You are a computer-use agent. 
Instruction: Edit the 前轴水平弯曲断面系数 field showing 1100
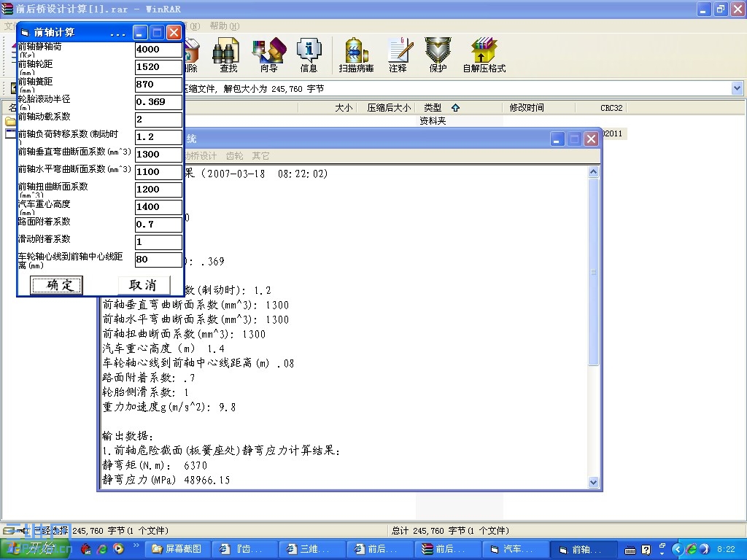[158, 172]
